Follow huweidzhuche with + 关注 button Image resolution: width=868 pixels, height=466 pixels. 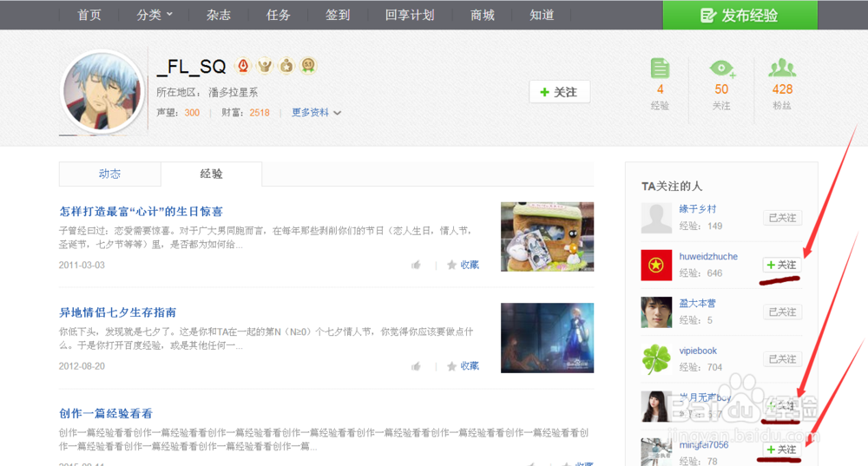782,265
